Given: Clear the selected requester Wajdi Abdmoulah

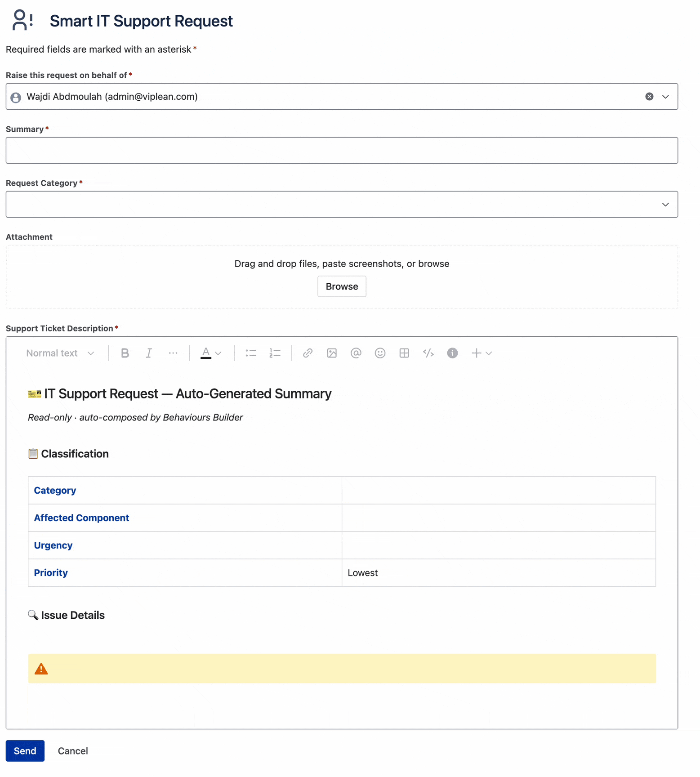Looking at the screenshot, I should 649,97.
